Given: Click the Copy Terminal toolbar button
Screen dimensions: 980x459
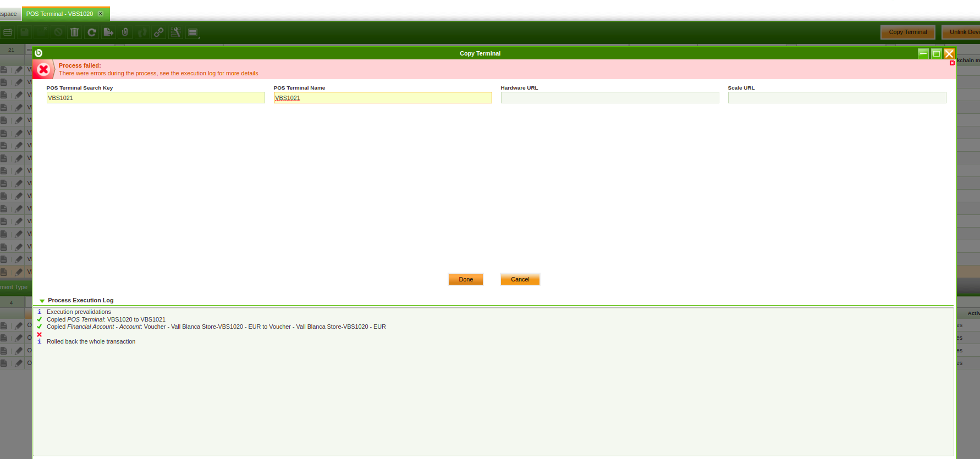Looking at the screenshot, I should pyautogui.click(x=908, y=32).
